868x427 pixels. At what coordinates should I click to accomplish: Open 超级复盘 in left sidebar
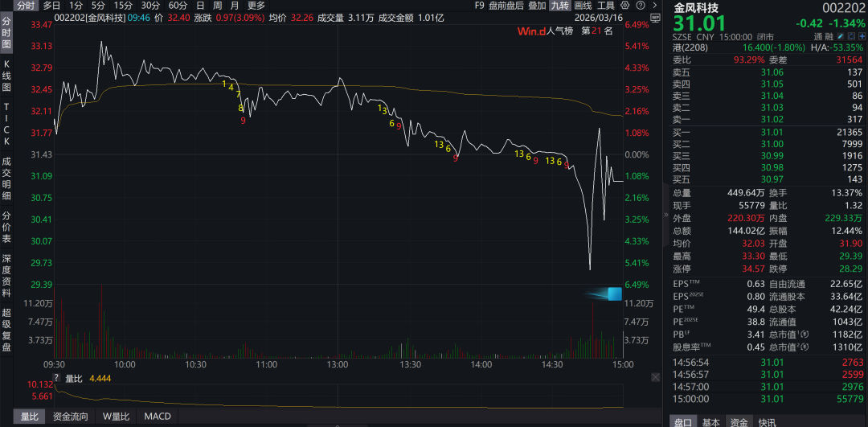point(6,329)
